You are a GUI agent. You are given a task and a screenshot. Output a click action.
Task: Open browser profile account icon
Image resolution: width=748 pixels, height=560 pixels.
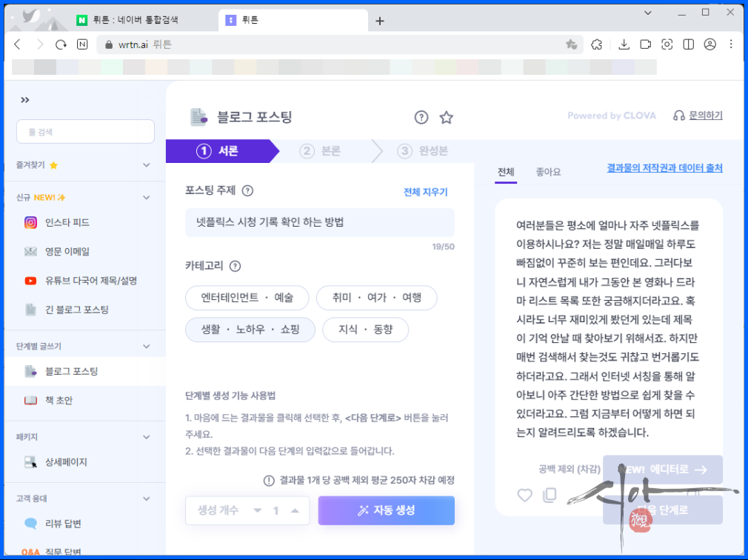coord(709,44)
